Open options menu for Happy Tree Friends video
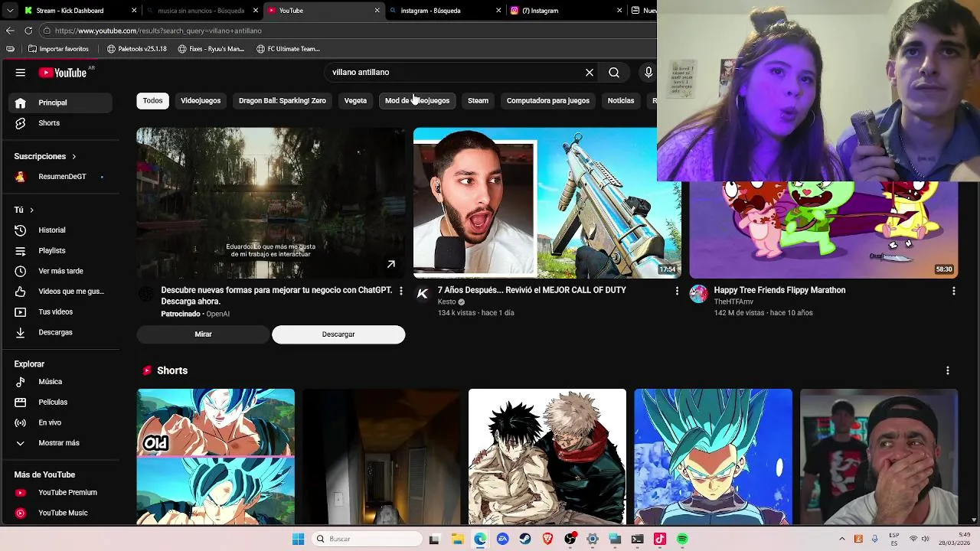 coord(953,291)
